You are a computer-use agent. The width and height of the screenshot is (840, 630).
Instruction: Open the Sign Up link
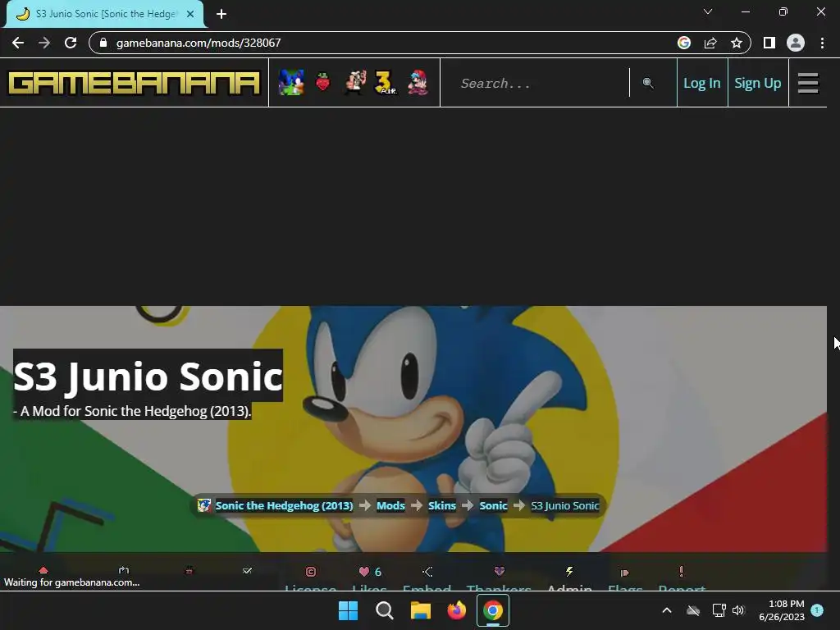tap(757, 83)
